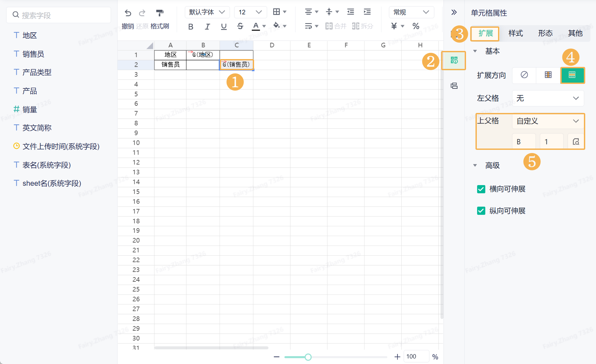Click the search magnifier icon
The image size is (596, 364).
point(16,15)
